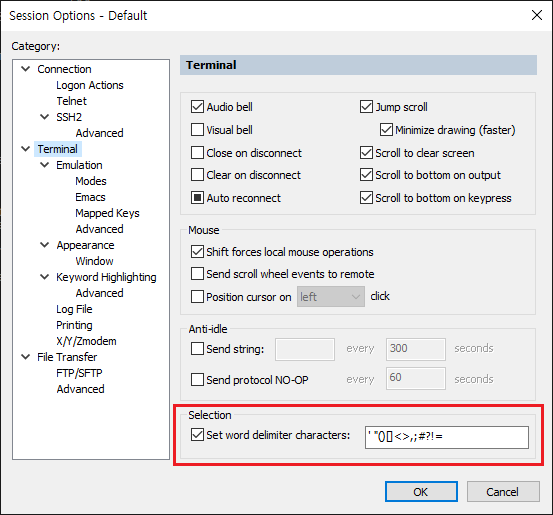Click the Send string text field
Screen dimensions: 553x515
pos(305,350)
